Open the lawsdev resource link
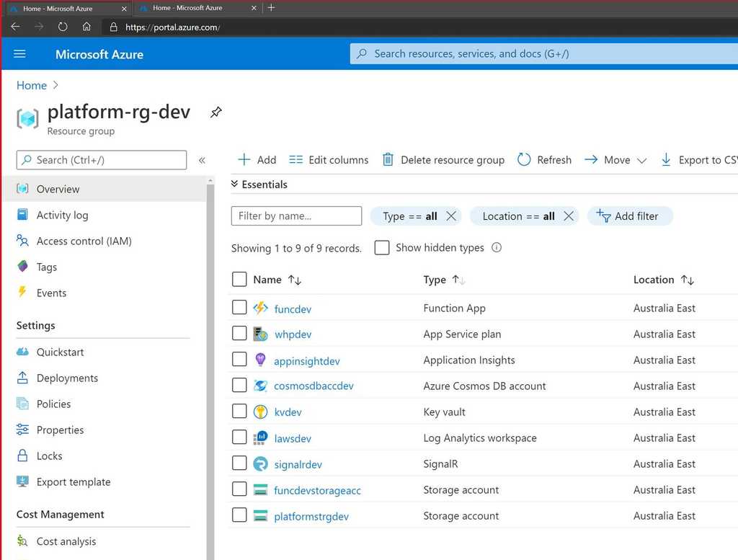The height and width of the screenshot is (560, 738). click(292, 437)
